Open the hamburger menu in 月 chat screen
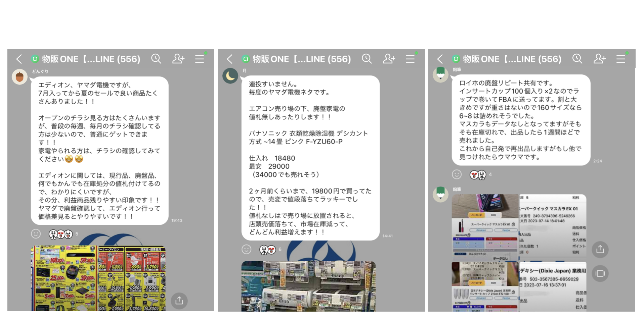The image size is (644, 320). (410, 59)
